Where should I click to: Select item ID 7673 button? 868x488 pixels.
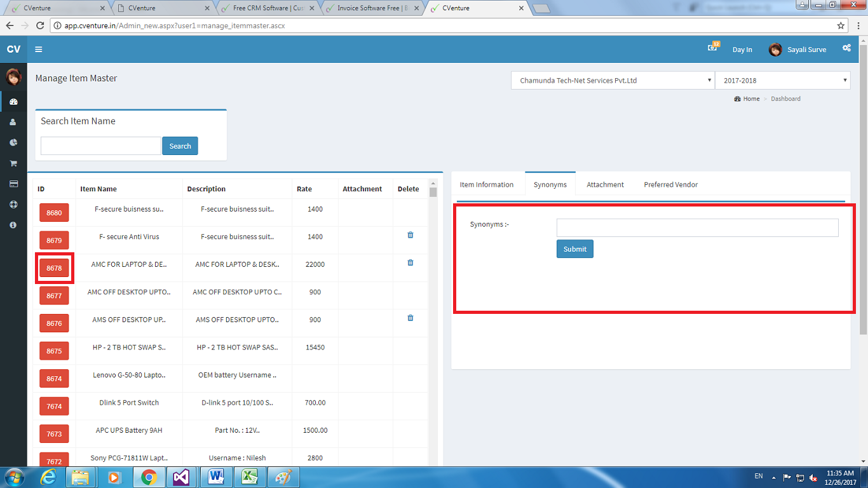tap(54, 434)
